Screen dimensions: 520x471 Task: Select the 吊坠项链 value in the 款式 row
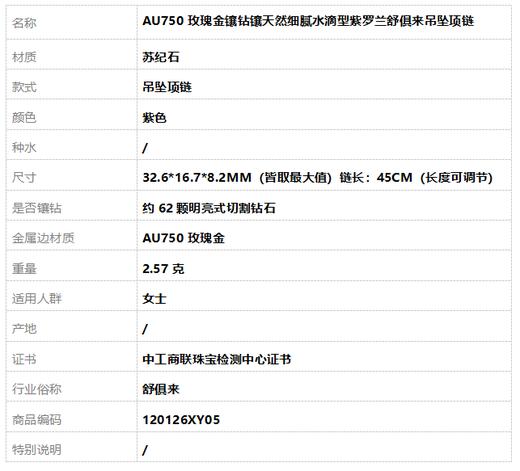pyautogui.click(x=167, y=87)
